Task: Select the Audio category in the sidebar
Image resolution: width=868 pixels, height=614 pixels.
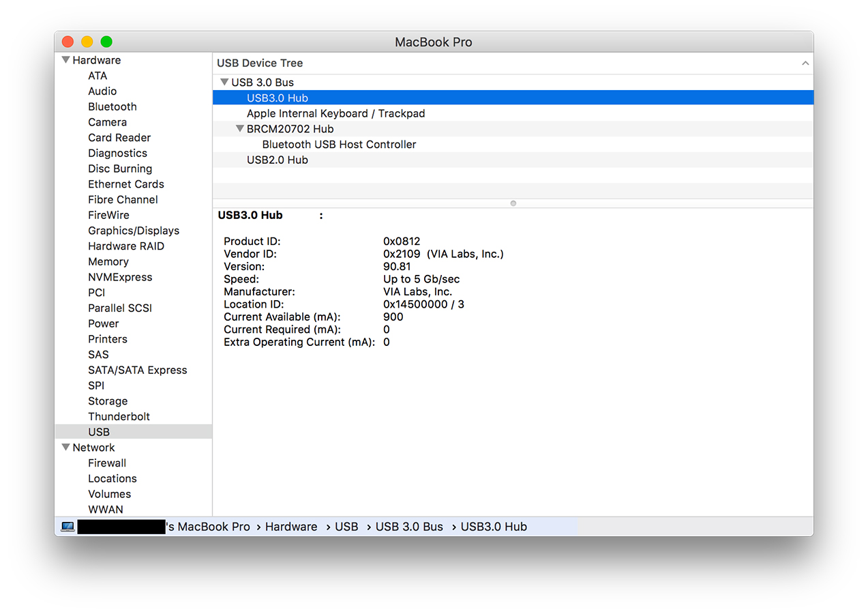Action: pyautogui.click(x=102, y=91)
